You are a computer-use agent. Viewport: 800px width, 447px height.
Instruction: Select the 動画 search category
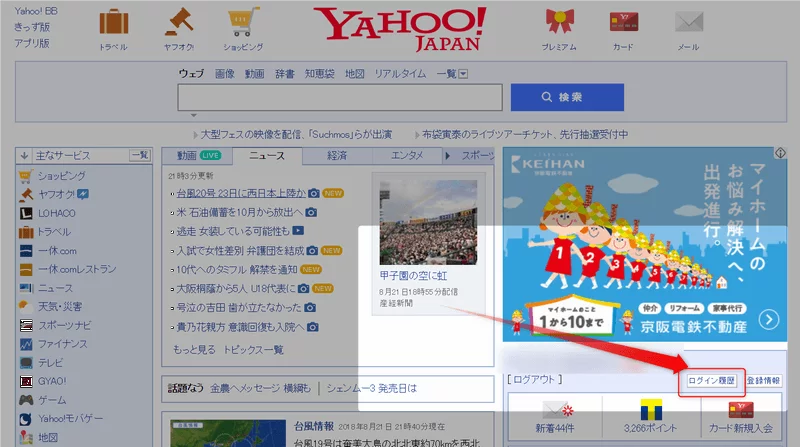pyautogui.click(x=254, y=74)
